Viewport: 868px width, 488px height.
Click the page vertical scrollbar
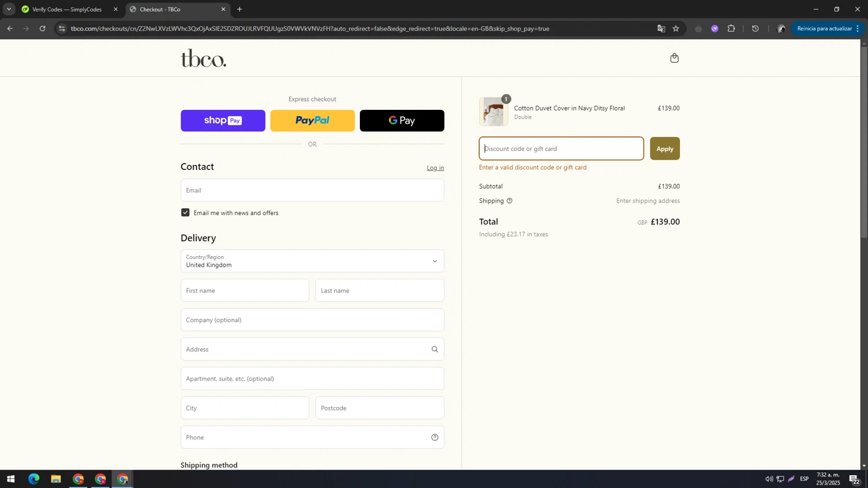point(864,142)
